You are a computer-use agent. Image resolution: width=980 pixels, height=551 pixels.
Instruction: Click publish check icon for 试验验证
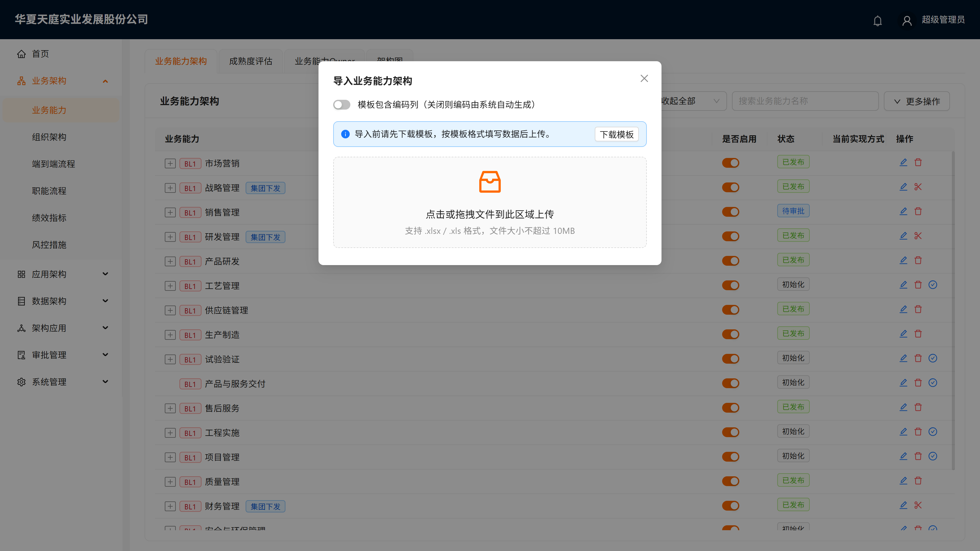coord(933,358)
